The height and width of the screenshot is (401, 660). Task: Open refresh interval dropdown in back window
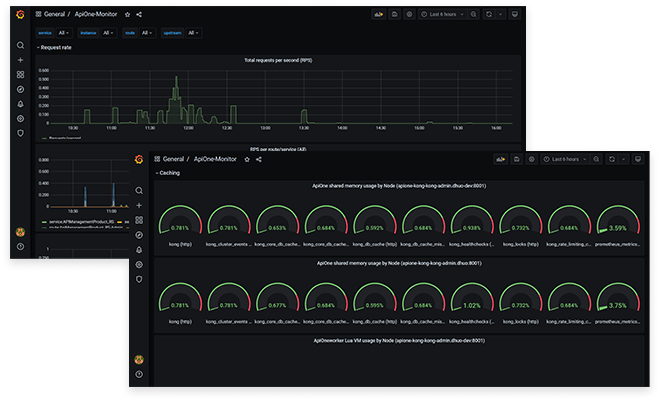[x=500, y=14]
